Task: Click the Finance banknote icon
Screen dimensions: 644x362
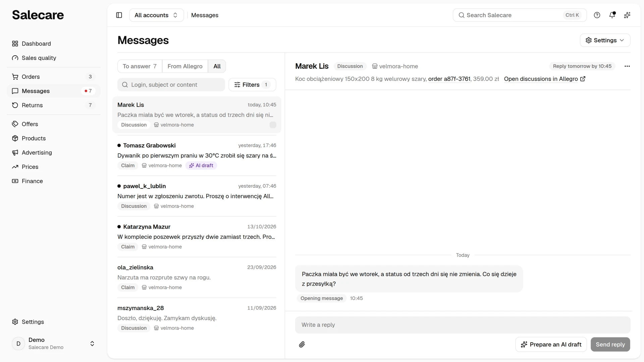Action: click(x=15, y=181)
